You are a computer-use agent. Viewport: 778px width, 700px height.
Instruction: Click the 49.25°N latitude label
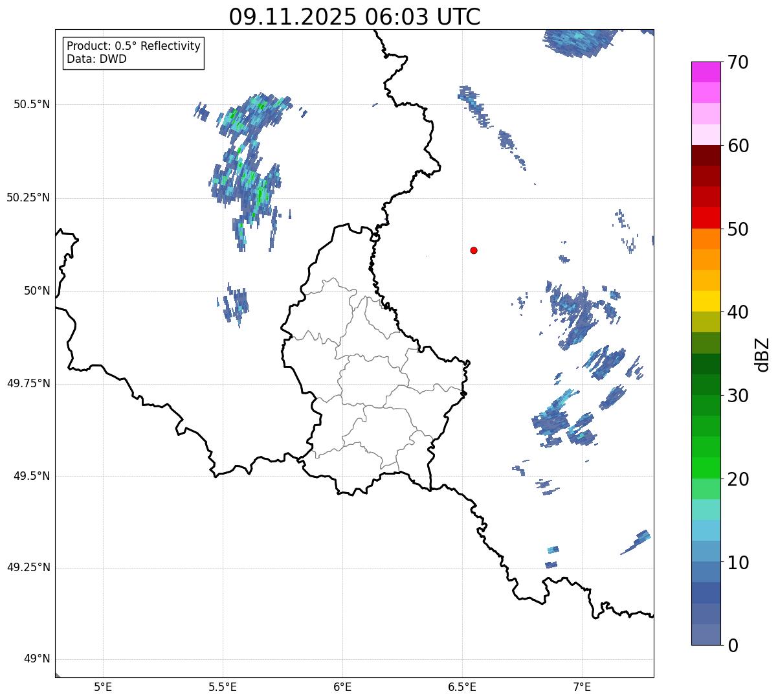coord(28,568)
